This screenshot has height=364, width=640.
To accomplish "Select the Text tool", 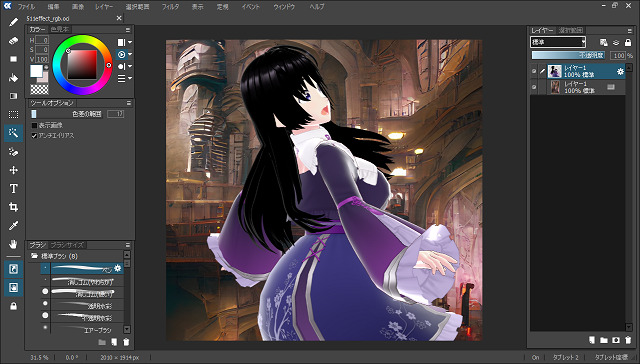I will click(x=13, y=189).
